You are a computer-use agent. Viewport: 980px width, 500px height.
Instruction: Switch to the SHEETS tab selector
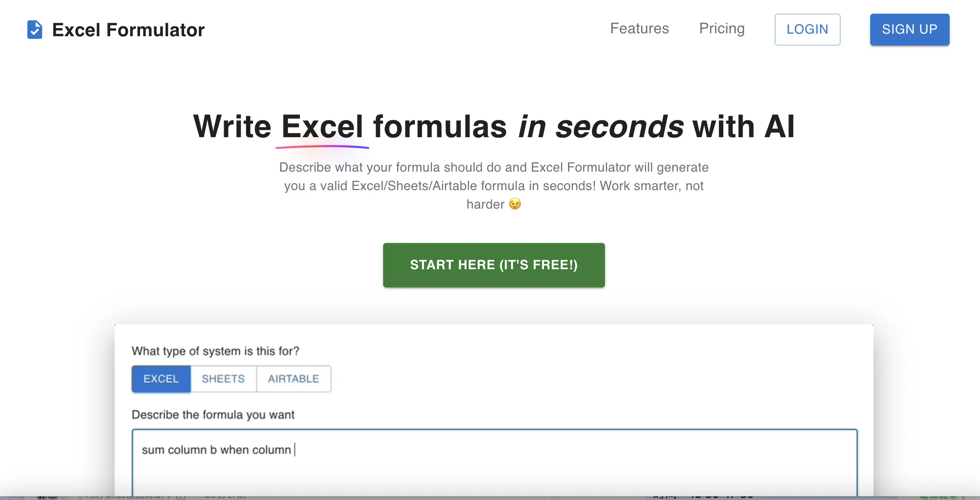point(223,379)
